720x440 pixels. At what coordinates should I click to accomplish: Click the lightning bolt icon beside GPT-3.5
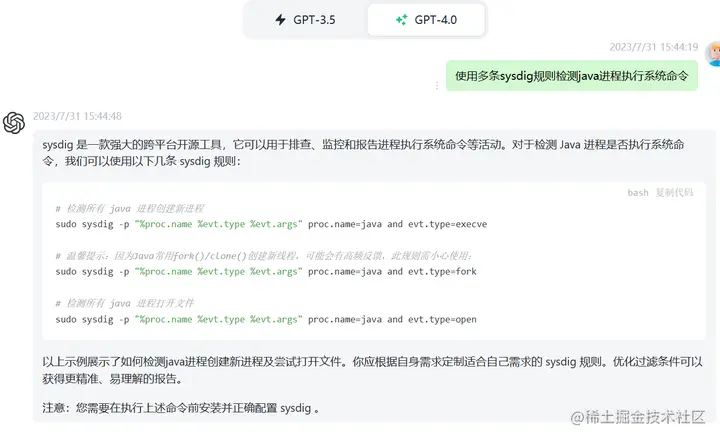click(281, 20)
